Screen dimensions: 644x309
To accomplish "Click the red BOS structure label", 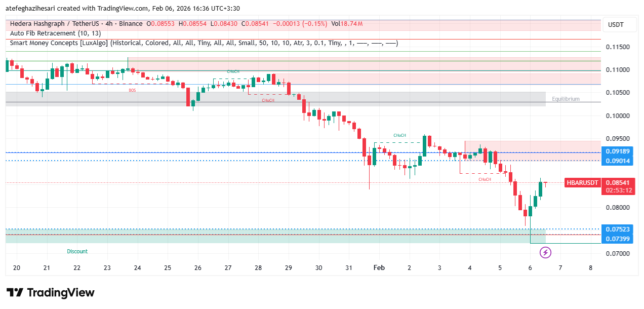I will pyautogui.click(x=132, y=90).
